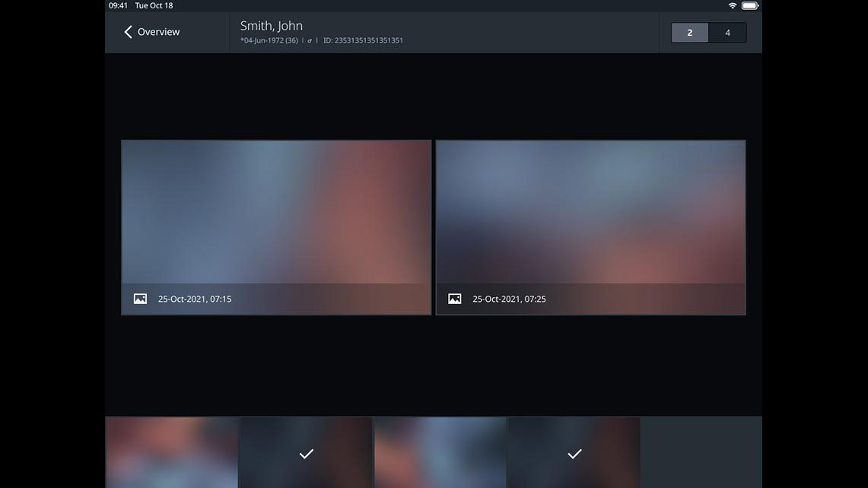Tap the Wi-Fi status icon
Image resolution: width=868 pixels, height=488 pixels.
[732, 5]
